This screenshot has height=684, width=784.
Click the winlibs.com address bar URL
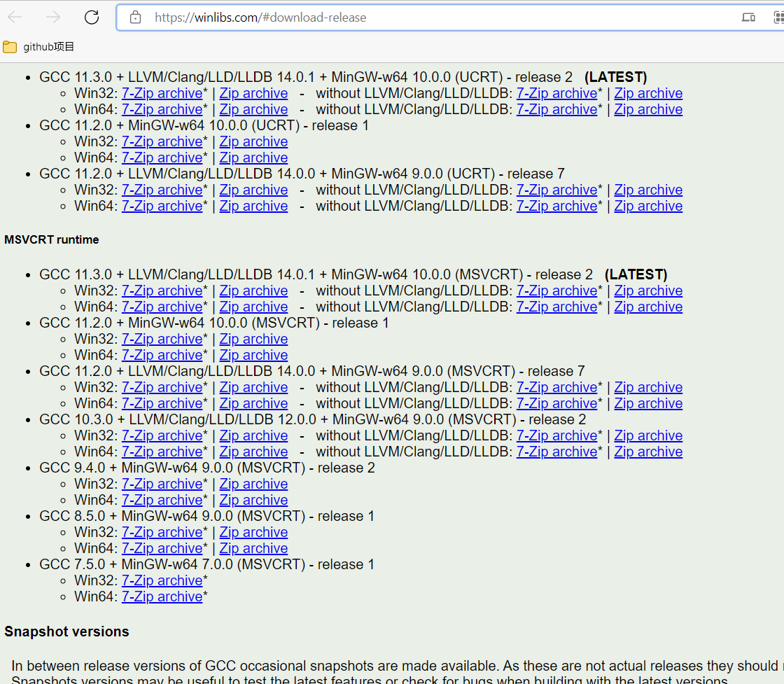260,18
